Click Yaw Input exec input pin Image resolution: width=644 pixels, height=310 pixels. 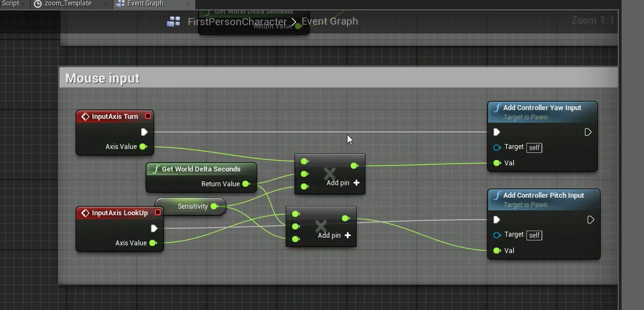point(497,132)
